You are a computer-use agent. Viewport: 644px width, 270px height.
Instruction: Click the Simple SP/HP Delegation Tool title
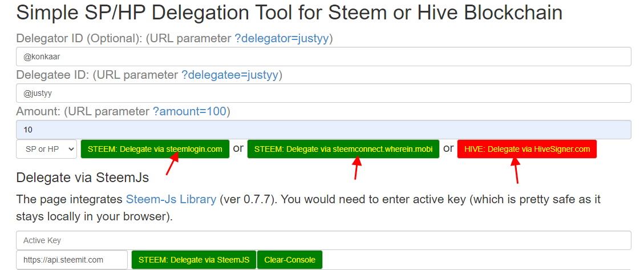click(x=289, y=13)
